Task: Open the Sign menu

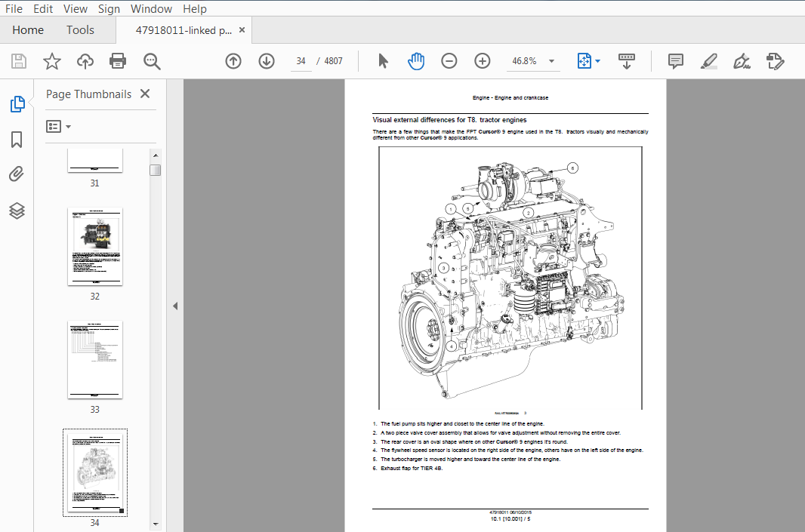Action: pyautogui.click(x=109, y=9)
